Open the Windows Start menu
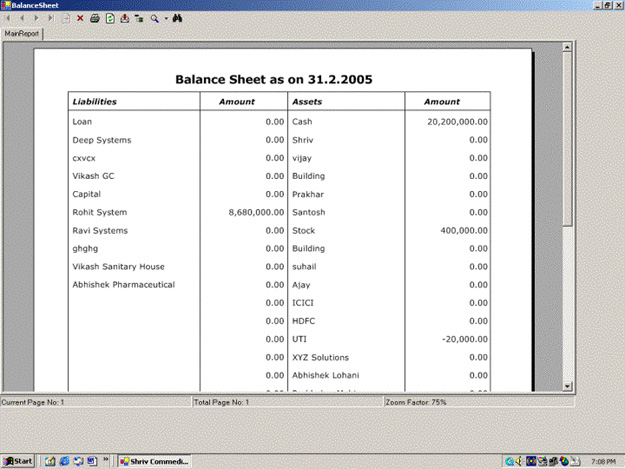This screenshot has height=469, width=625. [18, 461]
